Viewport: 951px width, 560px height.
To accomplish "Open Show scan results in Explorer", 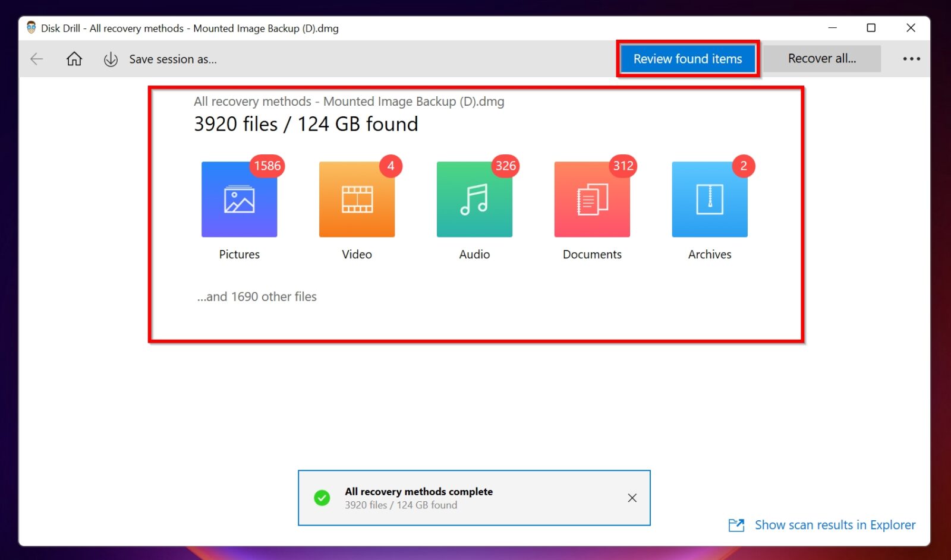I will click(835, 525).
